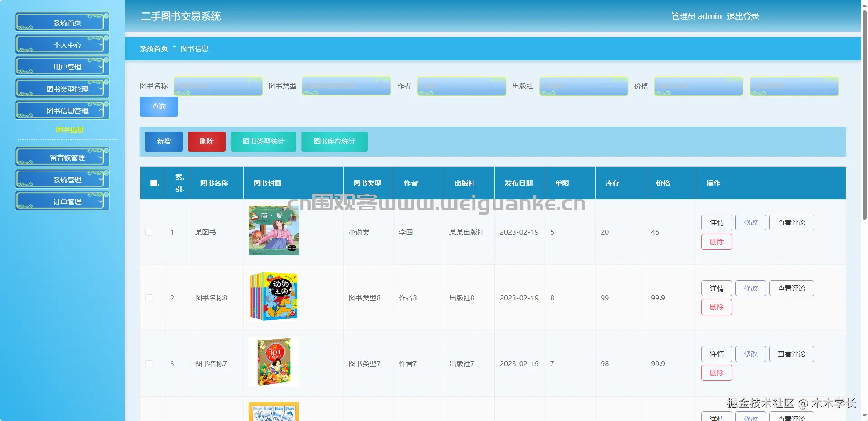
Task: Open the 图书名称7 cover thumbnail
Action: (x=274, y=362)
